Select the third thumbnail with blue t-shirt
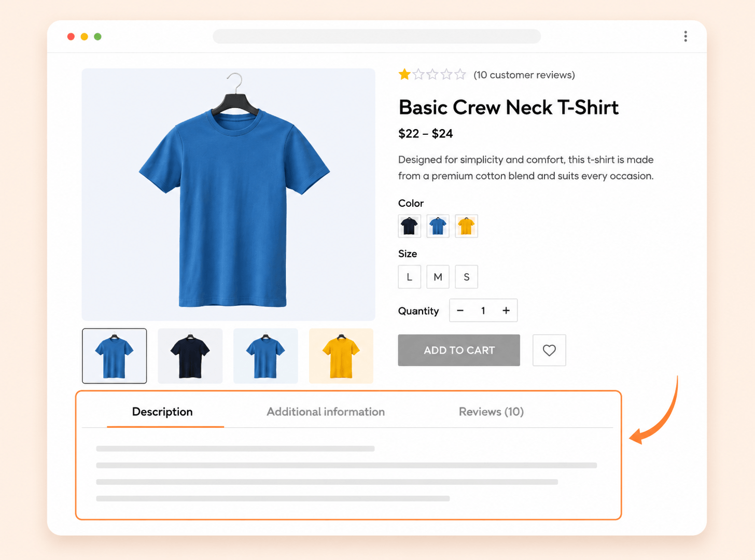 click(266, 356)
